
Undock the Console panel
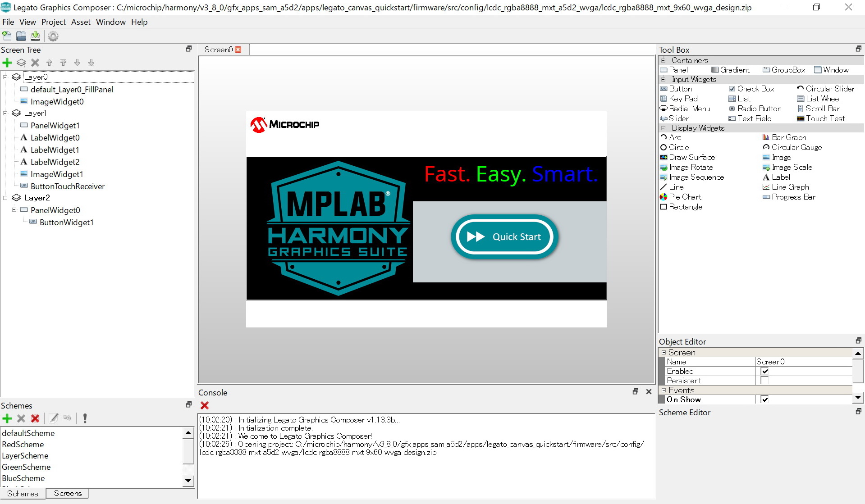pos(636,392)
